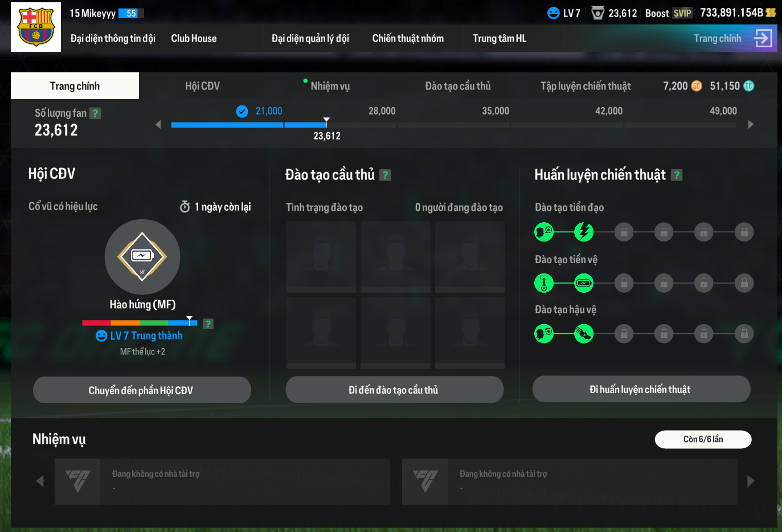This screenshot has width=782, height=532.
Task: Click the checked 21,000 fan milestone
Action: (x=243, y=112)
